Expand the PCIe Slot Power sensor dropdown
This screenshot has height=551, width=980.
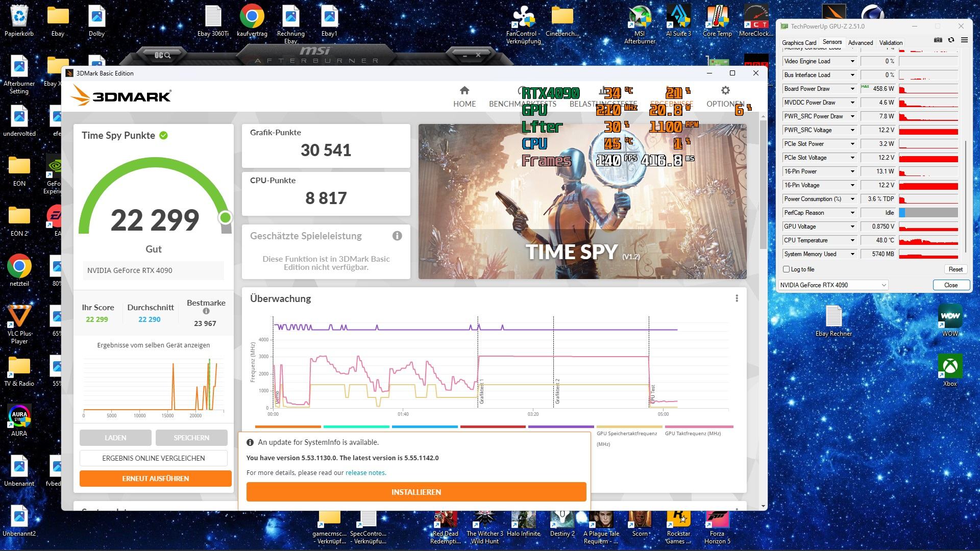(852, 144)
